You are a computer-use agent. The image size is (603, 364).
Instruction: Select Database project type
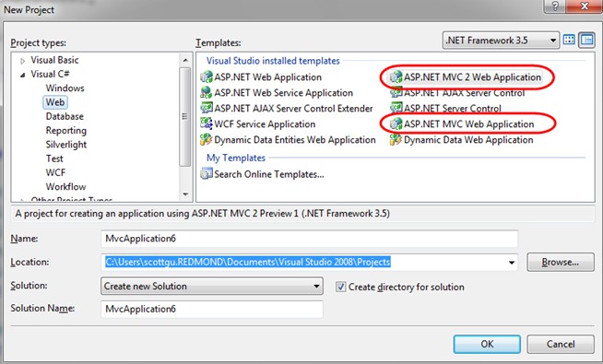65,116
